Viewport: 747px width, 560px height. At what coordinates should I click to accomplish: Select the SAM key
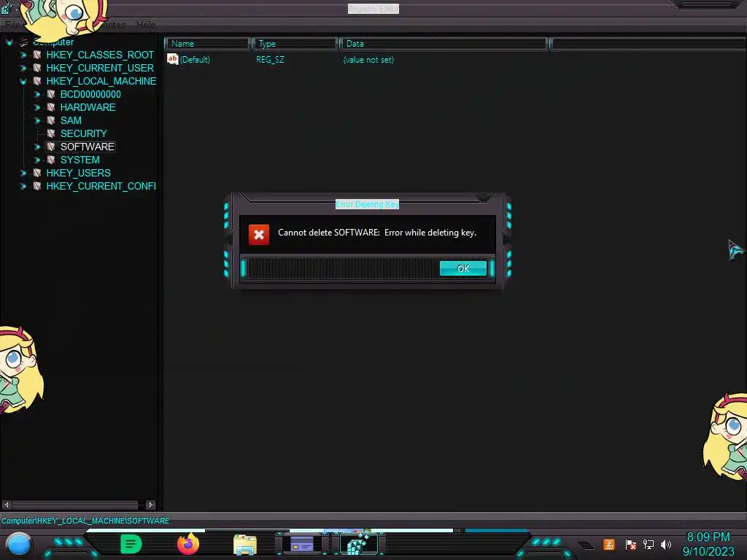pos(71,120)
